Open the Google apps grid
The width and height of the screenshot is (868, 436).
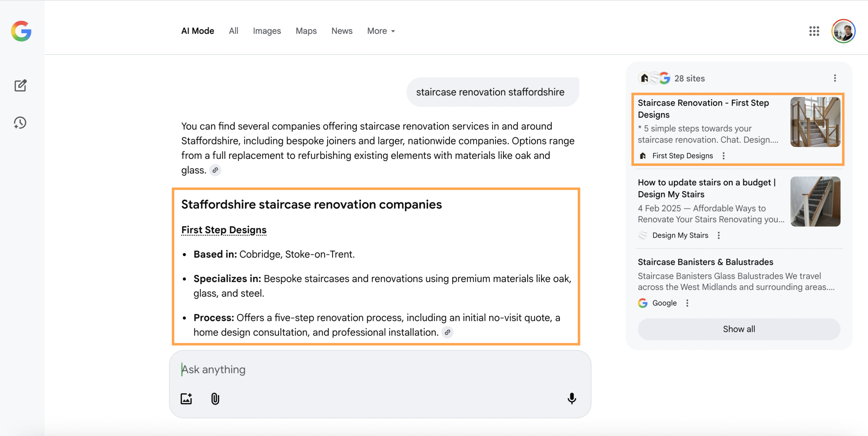point(814,31)
